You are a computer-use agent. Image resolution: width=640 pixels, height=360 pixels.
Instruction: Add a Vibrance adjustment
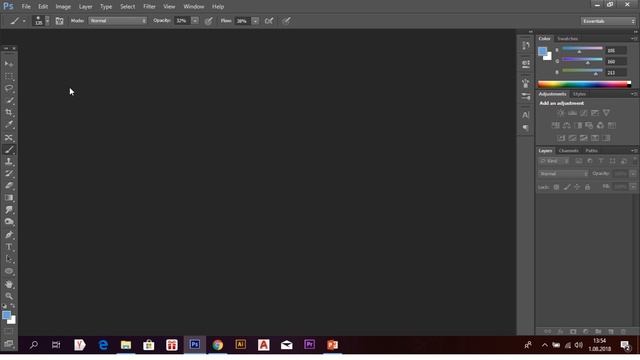tap(606, 113)
